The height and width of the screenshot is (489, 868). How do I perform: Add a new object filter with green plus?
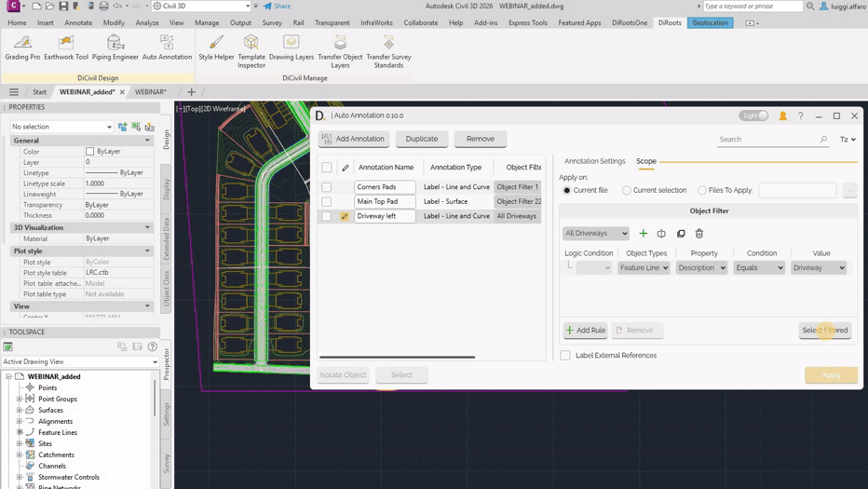(643, 233)
